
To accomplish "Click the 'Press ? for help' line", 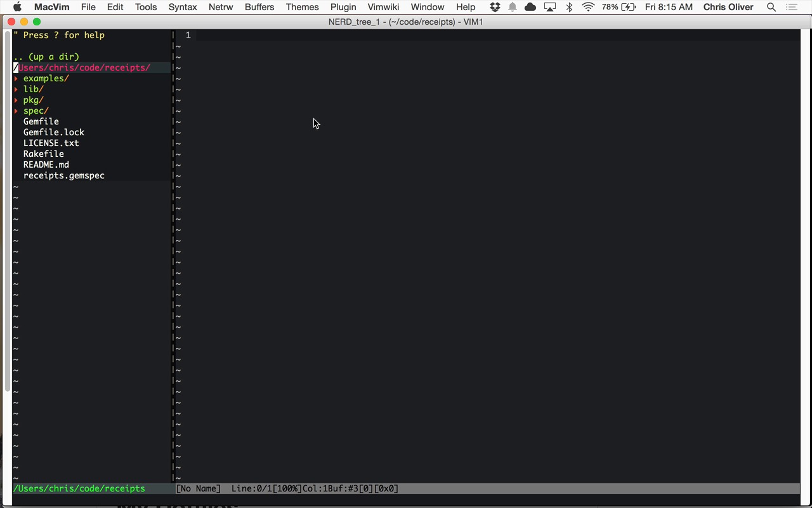I will [x=59, y=36].
